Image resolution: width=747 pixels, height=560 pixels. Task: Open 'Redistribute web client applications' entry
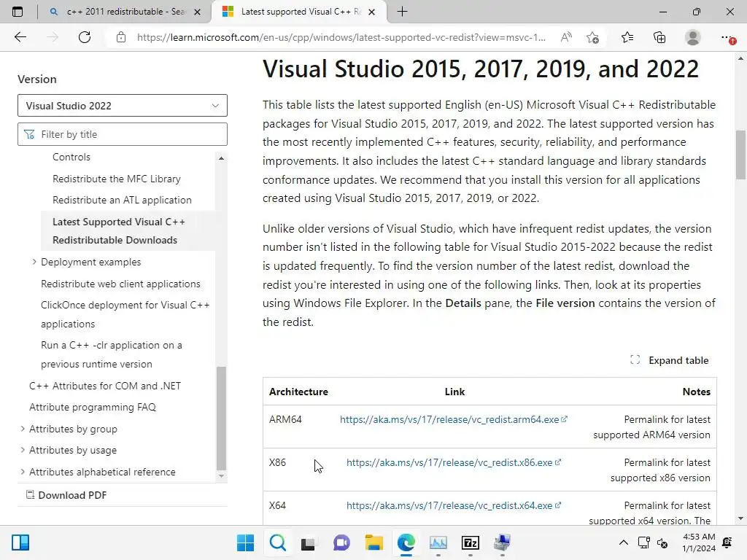(x=120, y=284)
